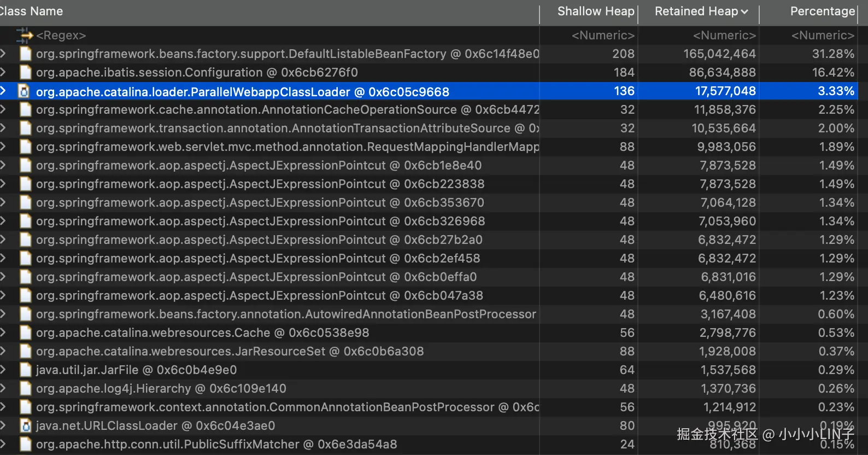Click the JarResourceSet object icon
This screenshot has height=455, width=868.
(25, 351)
